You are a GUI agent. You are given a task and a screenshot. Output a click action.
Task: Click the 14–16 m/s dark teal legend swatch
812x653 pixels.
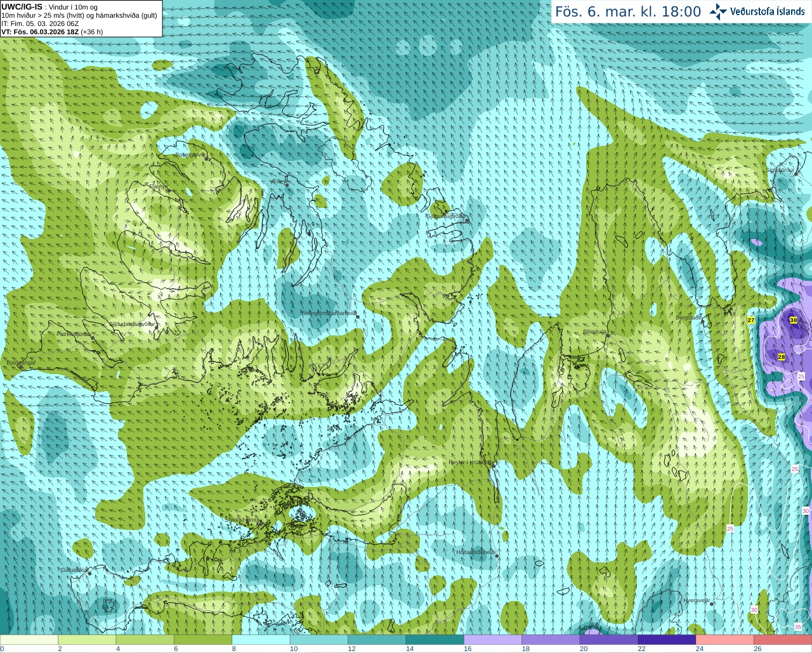tap(435, 640)
